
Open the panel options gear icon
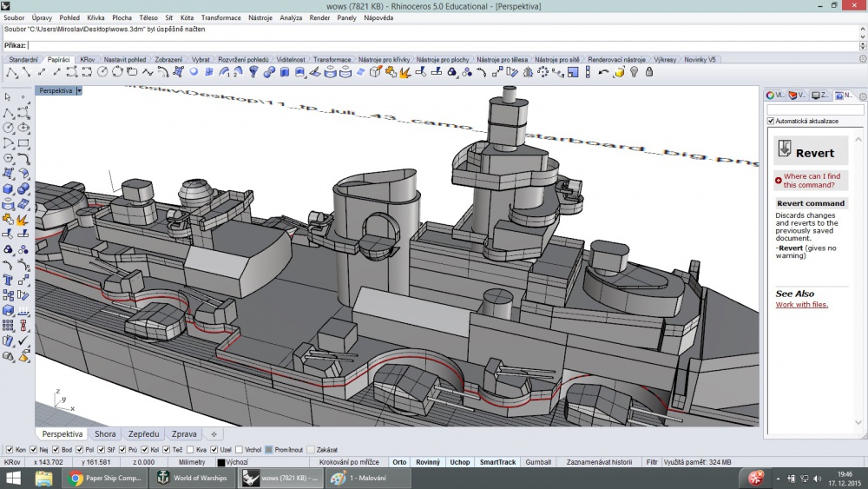(863, 96)
